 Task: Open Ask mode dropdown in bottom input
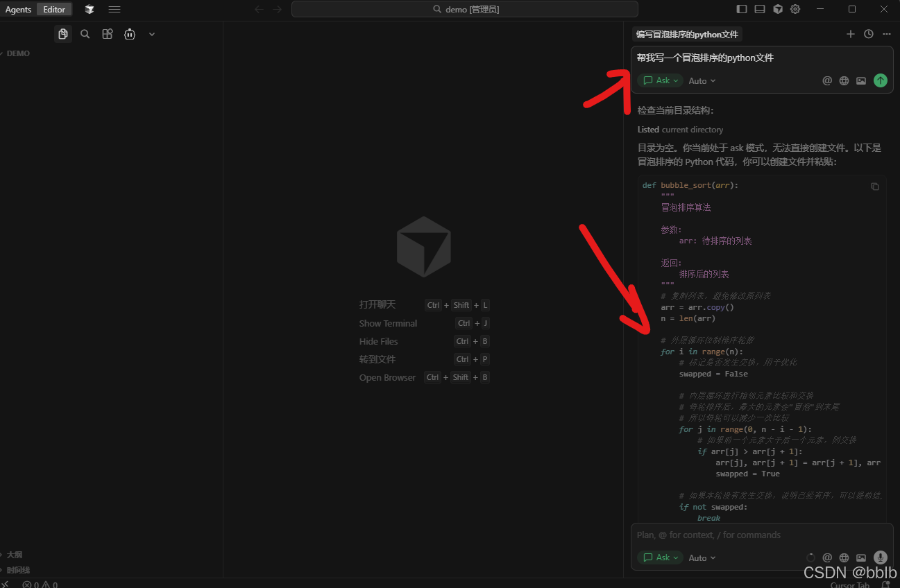click(661, 557)
